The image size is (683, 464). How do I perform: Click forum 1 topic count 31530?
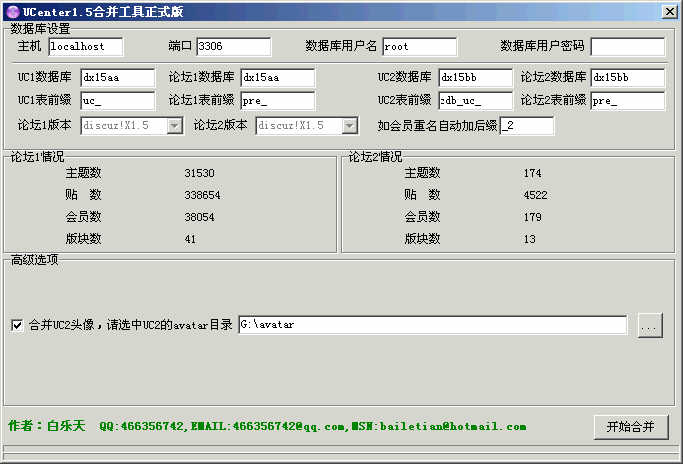[x=199, y=173]
